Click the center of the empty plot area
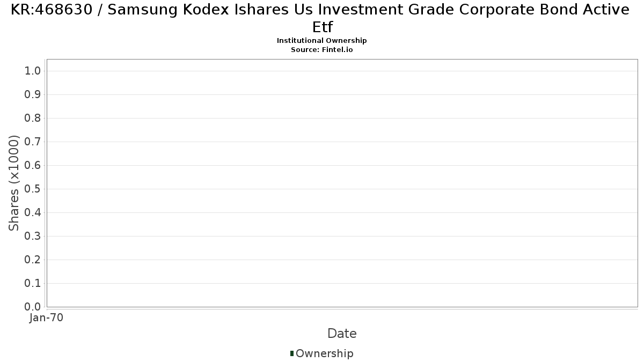The width and height of the screenshot is (644, 362). [x=342, y=183]
